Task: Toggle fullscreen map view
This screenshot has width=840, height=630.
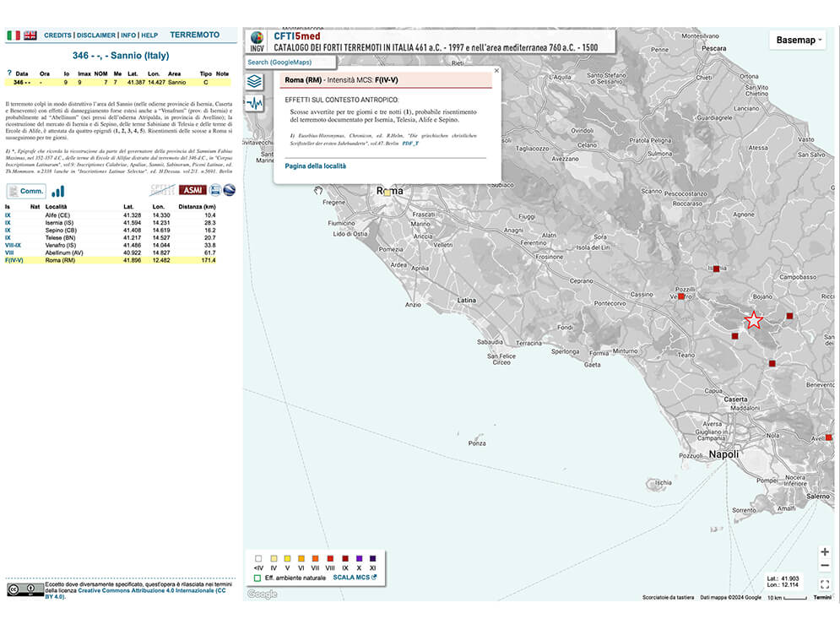Action: pyautogui.click(x=825, y=584)
